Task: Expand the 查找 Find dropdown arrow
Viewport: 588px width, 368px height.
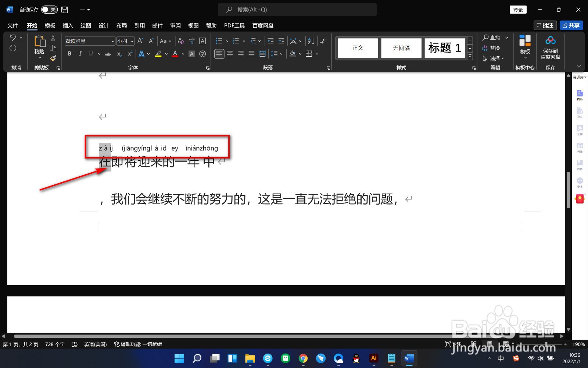Action: pos(507,38)
